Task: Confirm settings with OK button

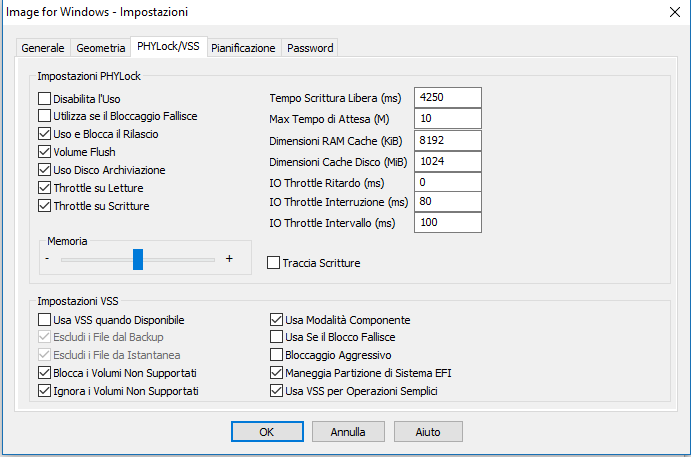Action: click(x=267, y=432)
